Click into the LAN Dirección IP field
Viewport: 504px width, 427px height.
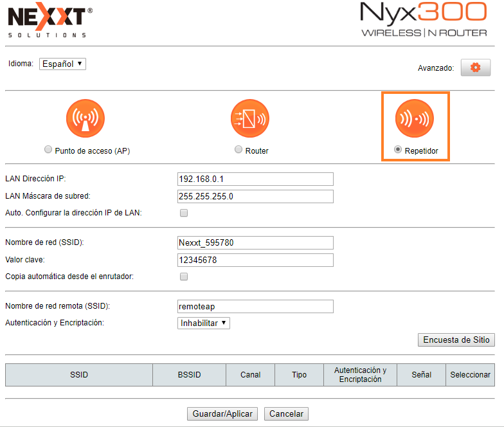256,179
